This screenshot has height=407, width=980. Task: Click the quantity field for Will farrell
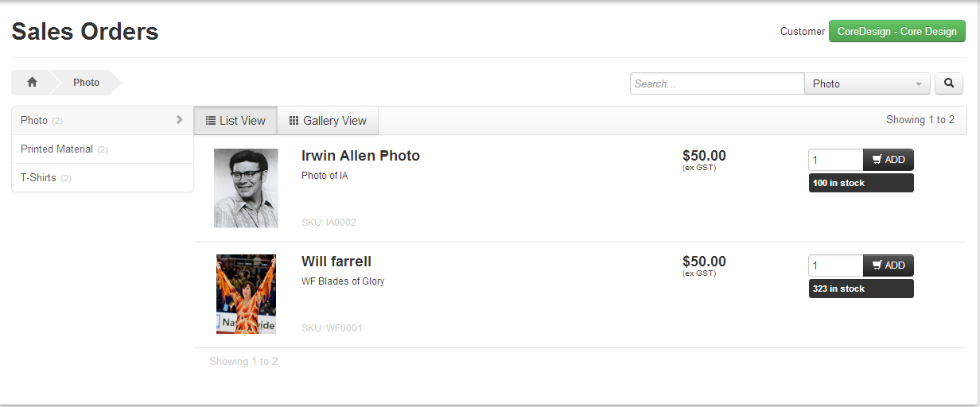835,266
